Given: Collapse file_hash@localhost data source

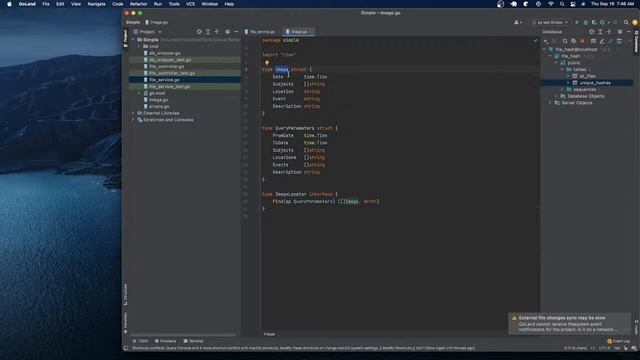Looking at the screenshot, I should coord(544,49).
